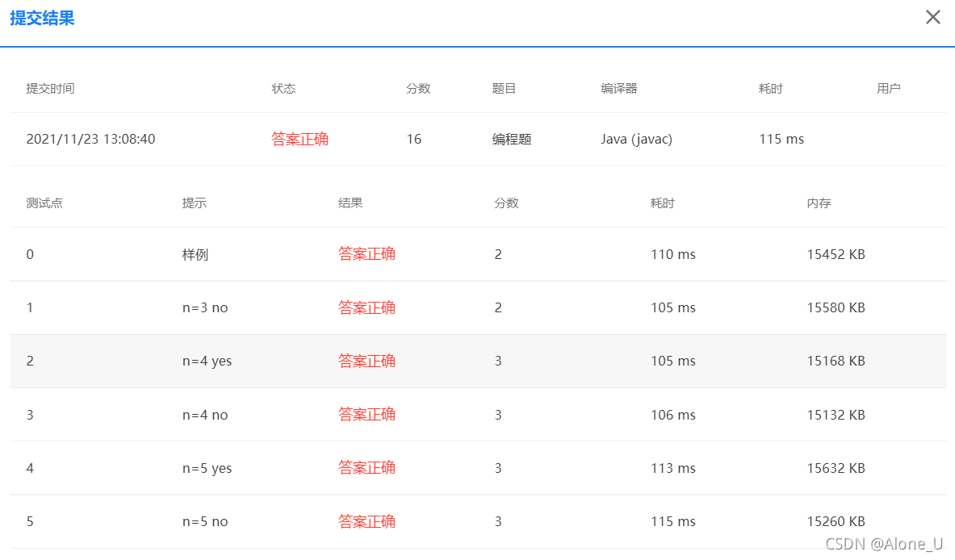This screenshot has width=955, height=560.
Task: Click the 编译器 column header
Action: (x=619, y=88)
